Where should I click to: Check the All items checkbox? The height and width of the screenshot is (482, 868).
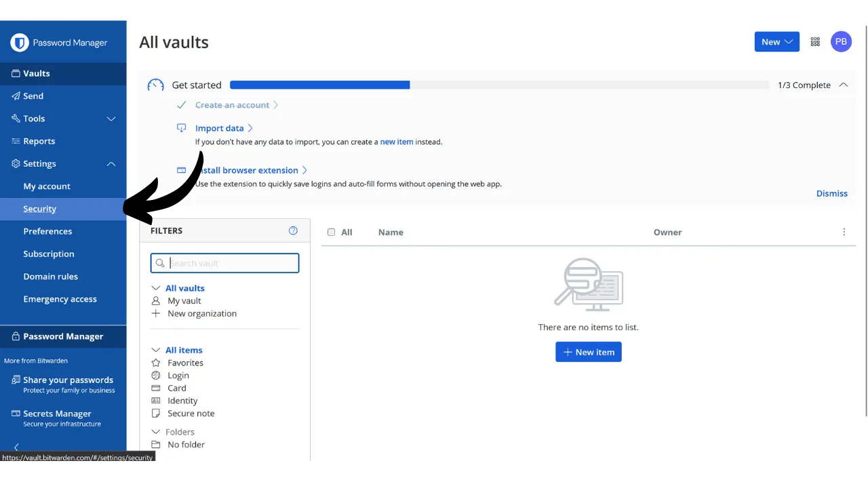(331, 232)
